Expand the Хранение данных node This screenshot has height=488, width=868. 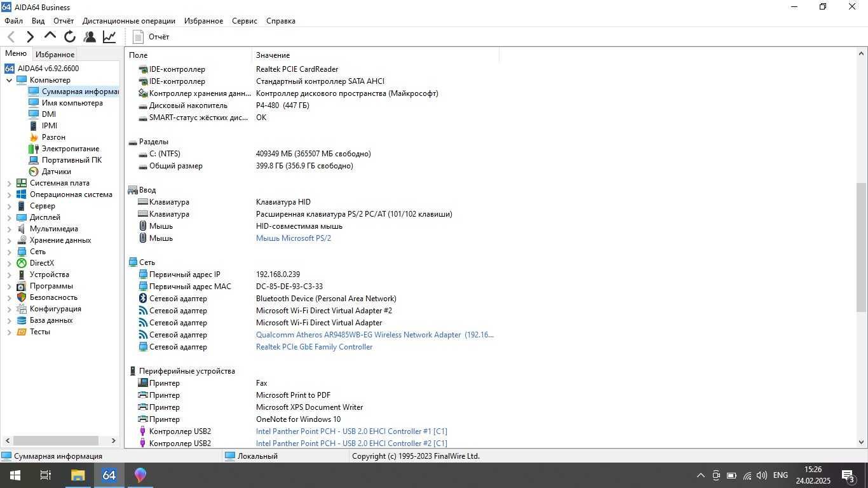click(9, 240)
